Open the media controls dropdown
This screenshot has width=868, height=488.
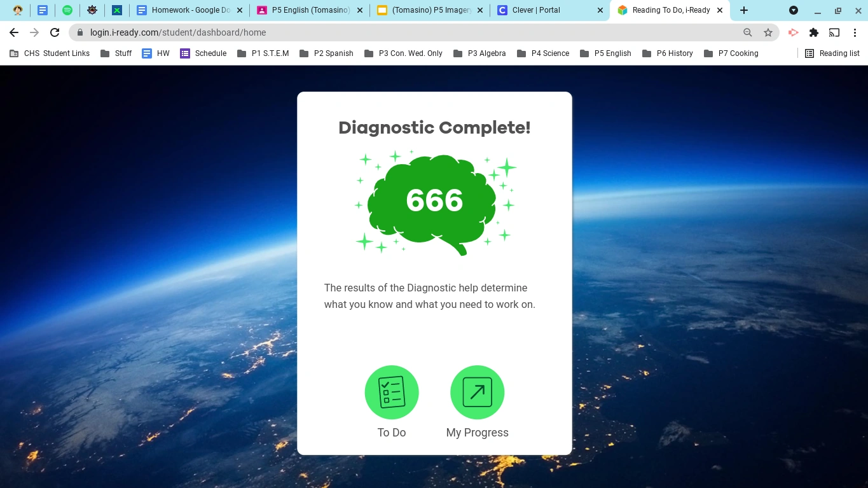(793, 10)
